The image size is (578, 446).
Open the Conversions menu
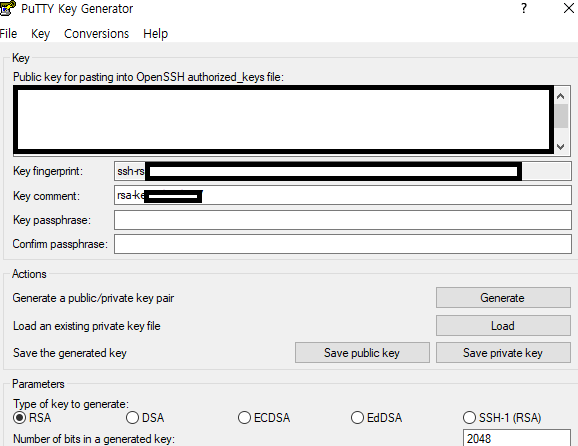pos(96,34)
